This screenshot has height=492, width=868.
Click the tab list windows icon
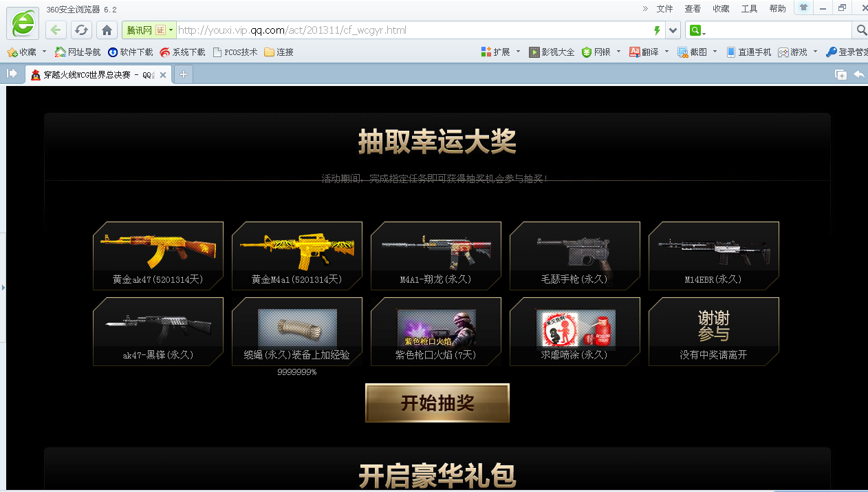(x=840, y=74)
